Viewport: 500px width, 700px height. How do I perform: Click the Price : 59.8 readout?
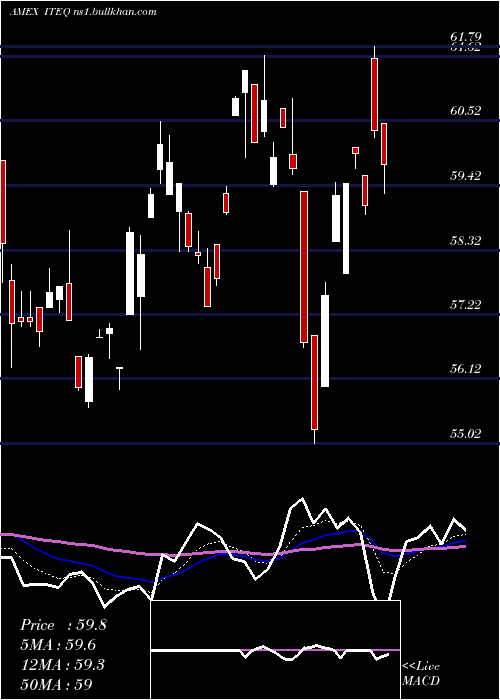(x=63, y=625)
